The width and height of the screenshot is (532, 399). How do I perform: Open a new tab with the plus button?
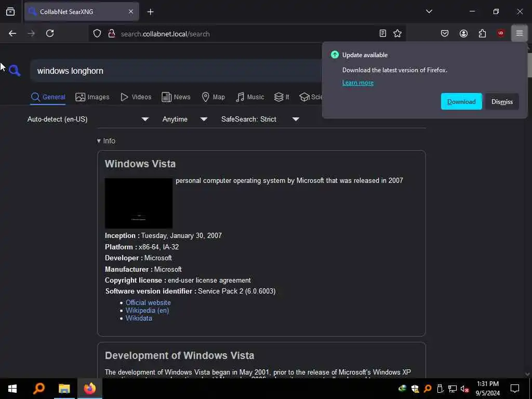click(150, 12)
